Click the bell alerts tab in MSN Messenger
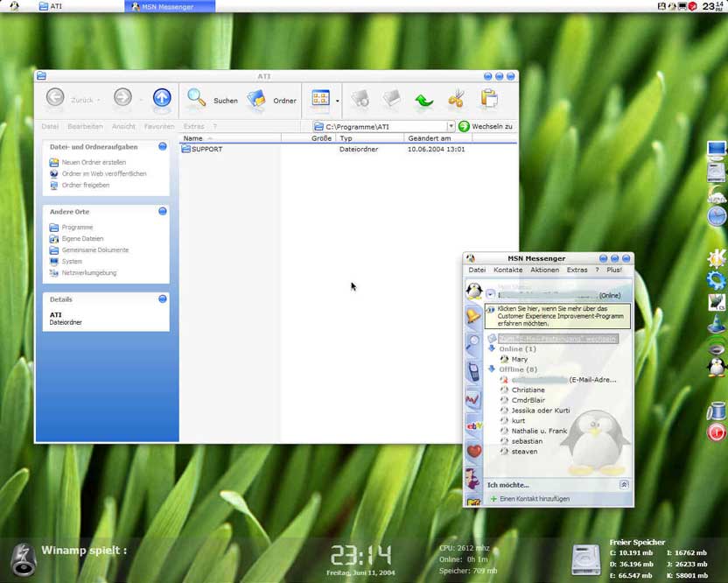This screenshot has height=583, width=728. point(472,315)
